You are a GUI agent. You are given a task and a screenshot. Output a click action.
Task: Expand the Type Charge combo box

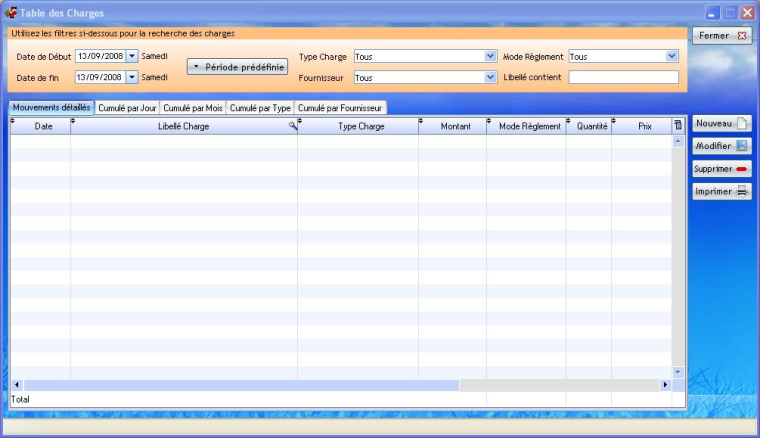[490, 56]
